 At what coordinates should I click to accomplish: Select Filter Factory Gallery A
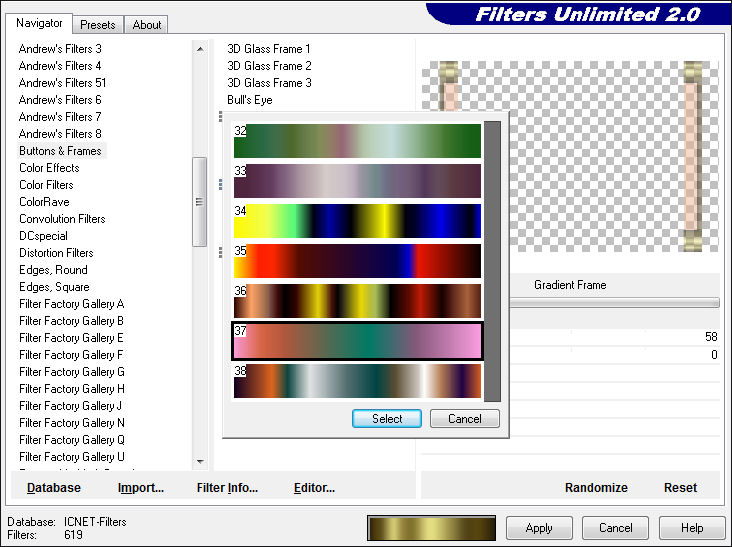coord(71,304)
